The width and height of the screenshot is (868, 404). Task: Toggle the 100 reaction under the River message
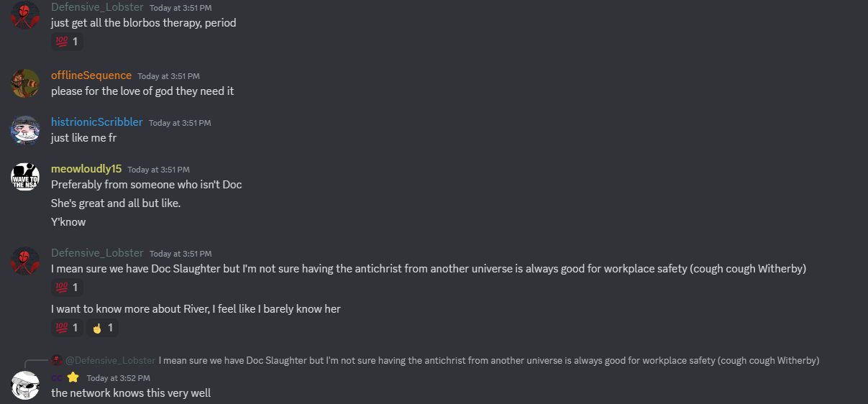[x=67, y=328]
